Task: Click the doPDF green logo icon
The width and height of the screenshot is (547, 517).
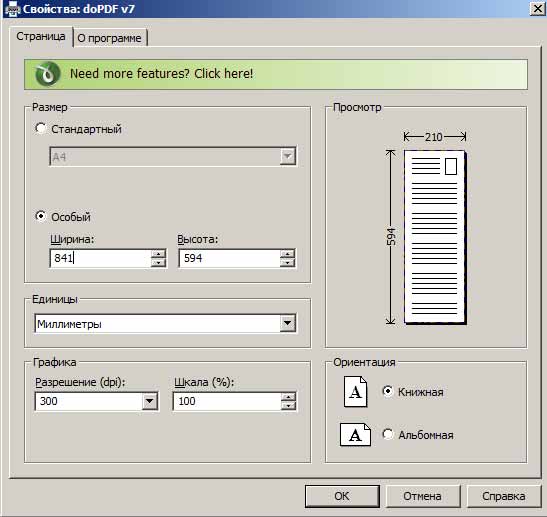Action: tap(47, 74)
